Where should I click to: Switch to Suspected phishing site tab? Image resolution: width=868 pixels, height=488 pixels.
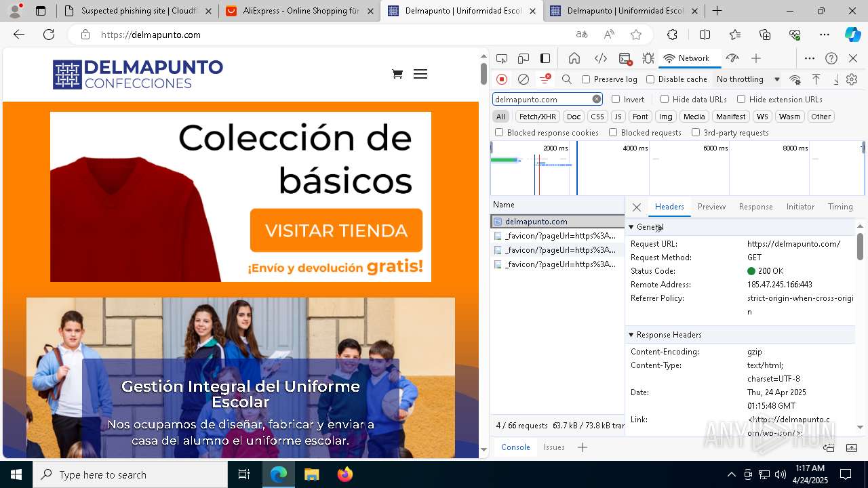tap(138, 11)
